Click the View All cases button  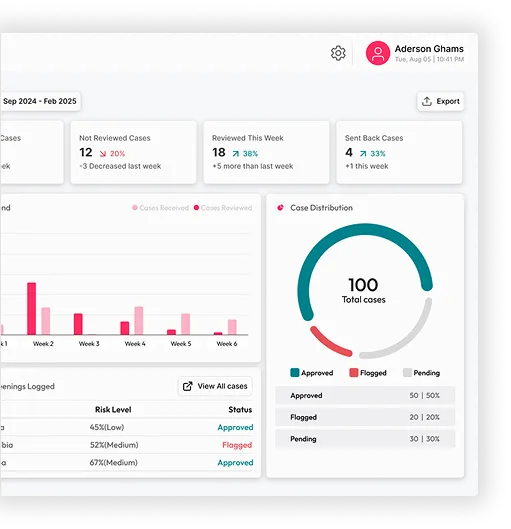215,386
